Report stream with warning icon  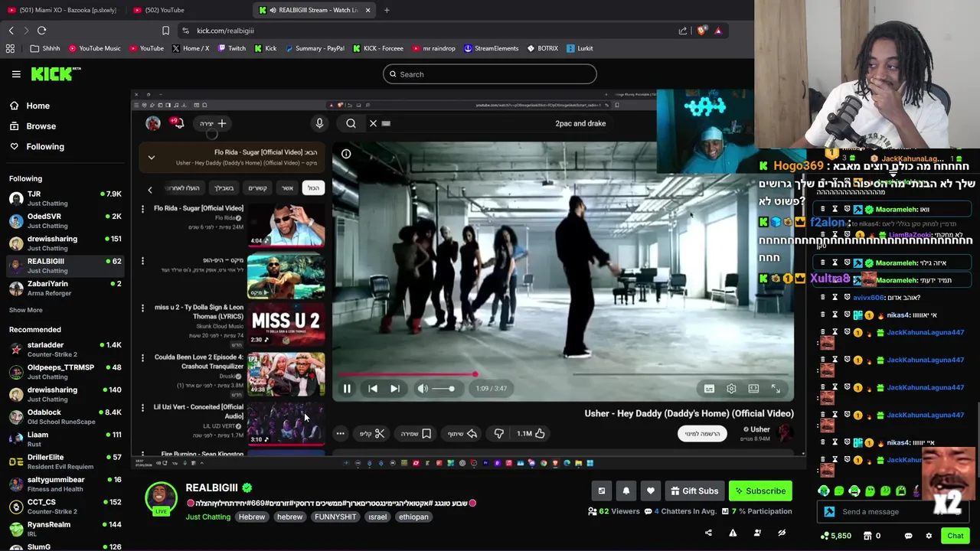[x=733, y=533]
